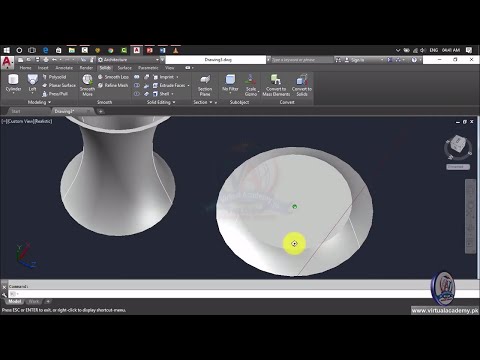
Task: Click the No Filter subobject icon
Action: point(230,80)
